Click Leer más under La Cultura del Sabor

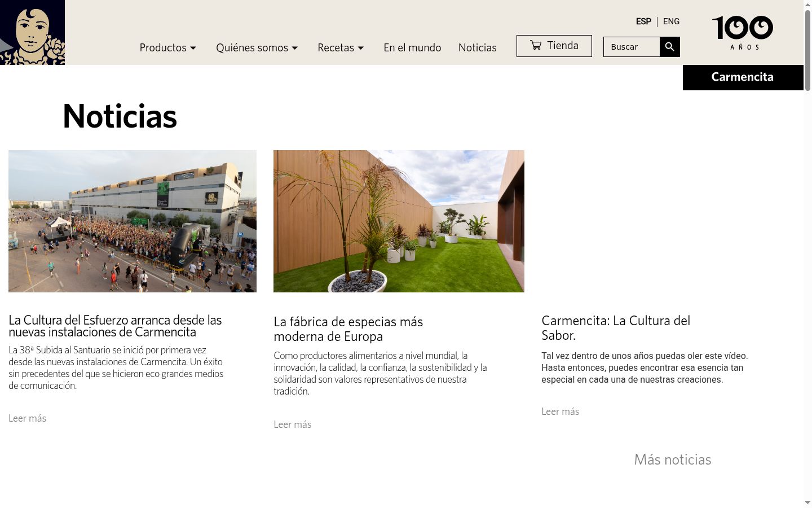click(x=561, y=411)
